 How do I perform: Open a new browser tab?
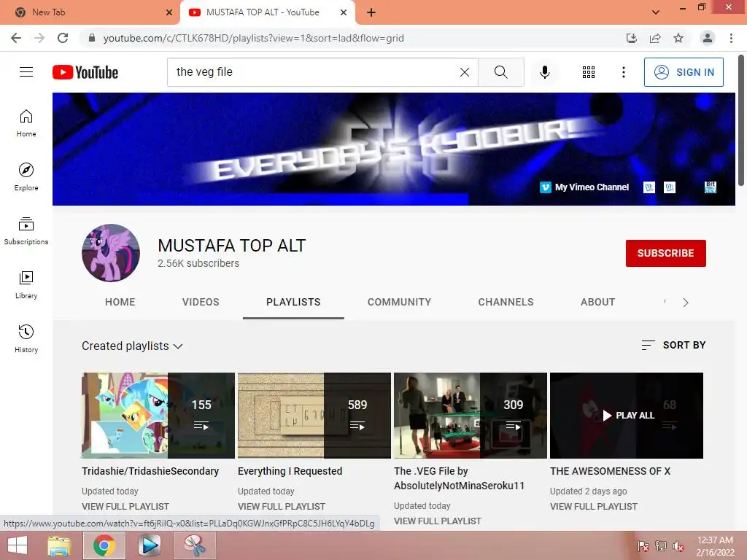[371, 13]
